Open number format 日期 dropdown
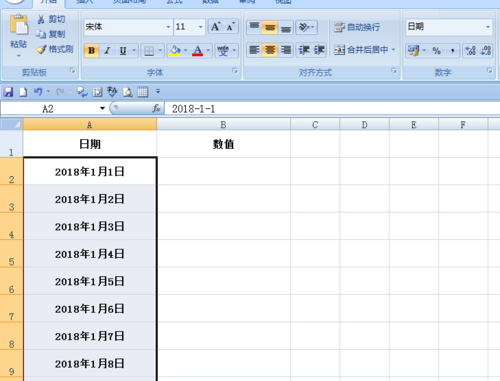The image size is (500, 381). click(488, 27)
